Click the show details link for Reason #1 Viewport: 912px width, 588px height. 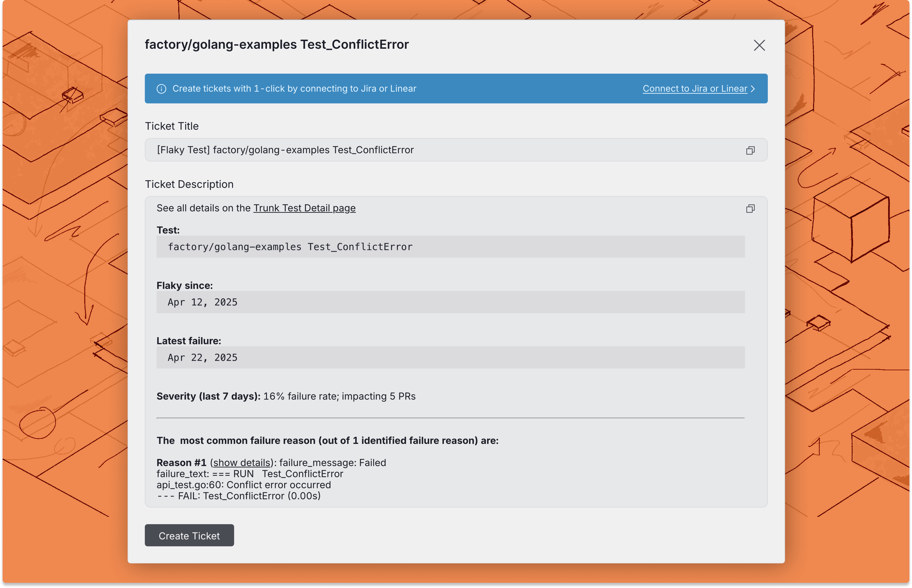[x=242, y=463]
